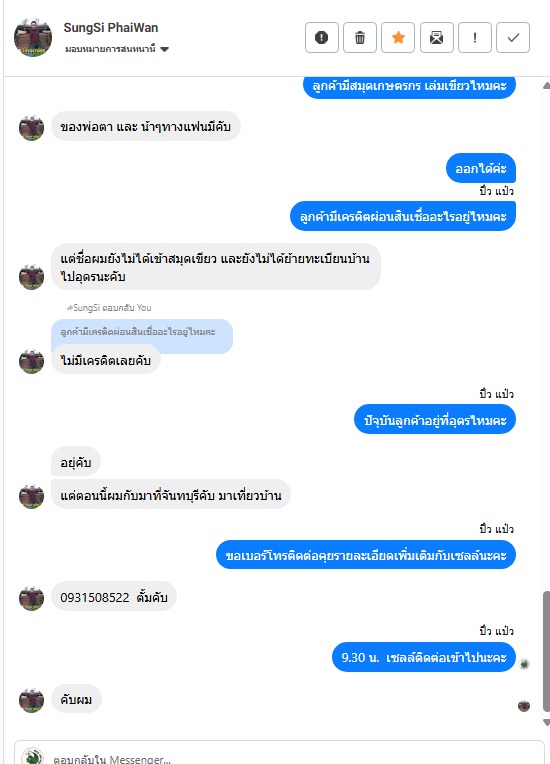Screen dimensions: 550x764
Task: Click the exclamation priority icon button
Action: click(474, 38)
